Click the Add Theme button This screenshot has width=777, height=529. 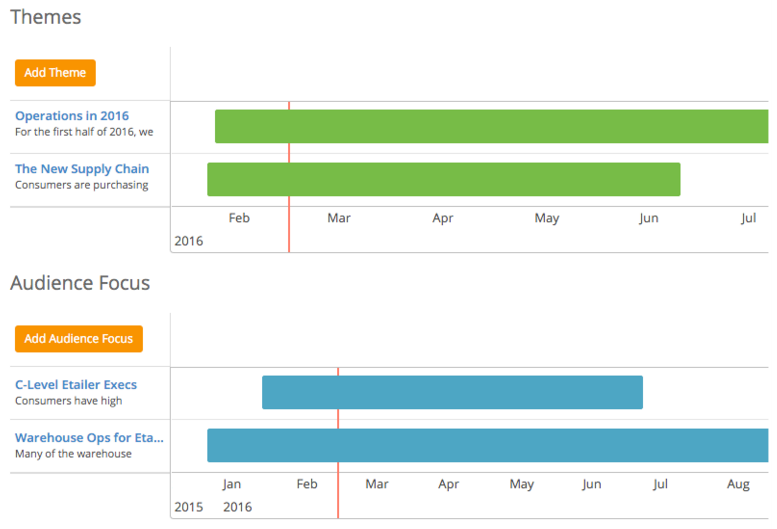55,73
